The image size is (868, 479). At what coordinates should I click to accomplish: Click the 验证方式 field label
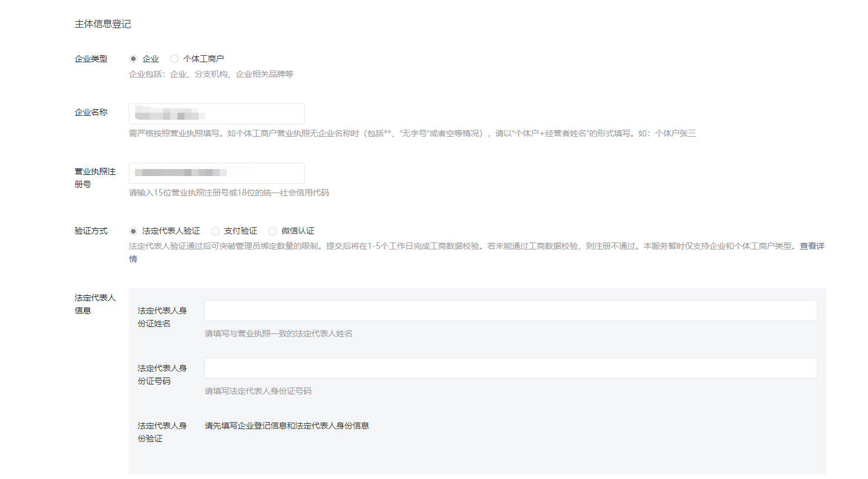tap(91, 231)
